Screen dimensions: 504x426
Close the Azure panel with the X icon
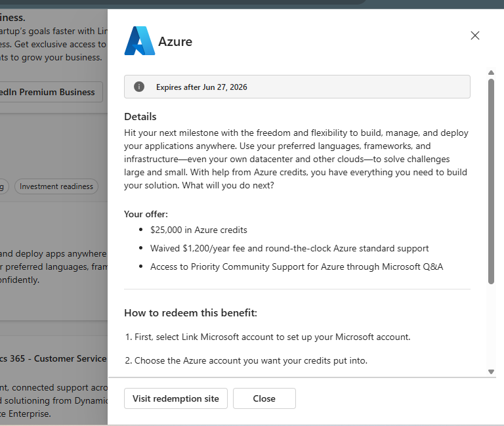(x=475, y=35)
